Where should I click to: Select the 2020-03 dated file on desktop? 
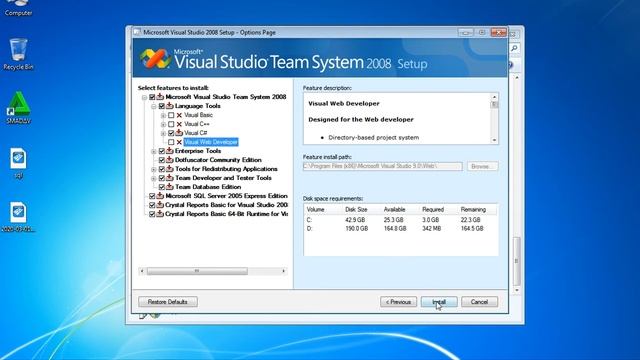click(18, 217)
